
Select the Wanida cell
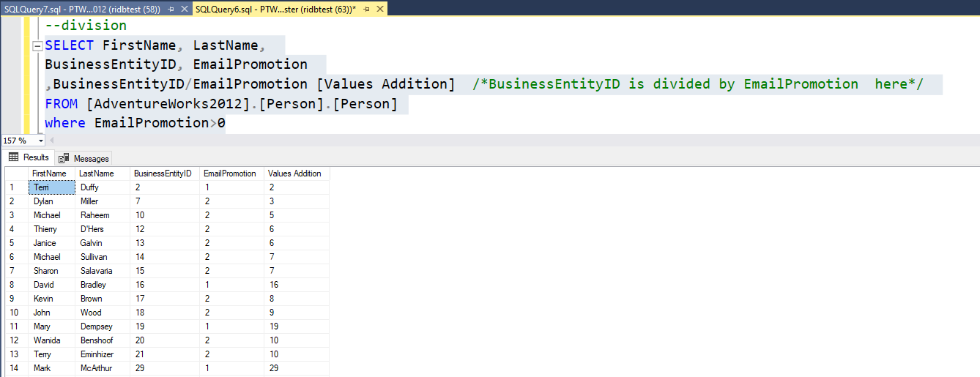coord(51,340)
